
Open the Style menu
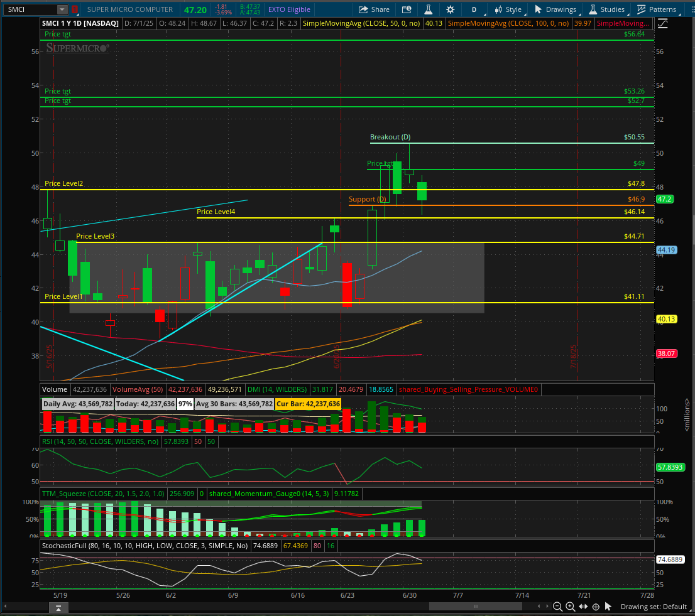point(508,9)
